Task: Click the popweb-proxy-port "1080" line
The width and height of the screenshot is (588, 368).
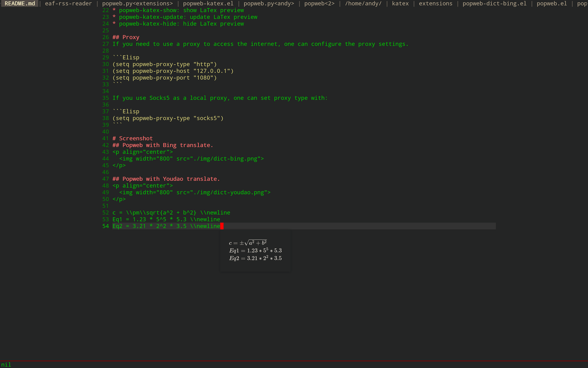Action: 164,78
